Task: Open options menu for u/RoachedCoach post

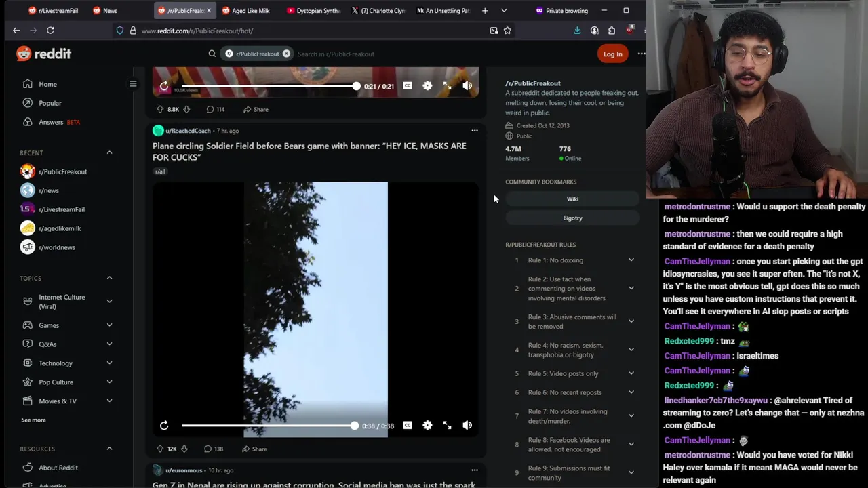Action: click(475, 130)
